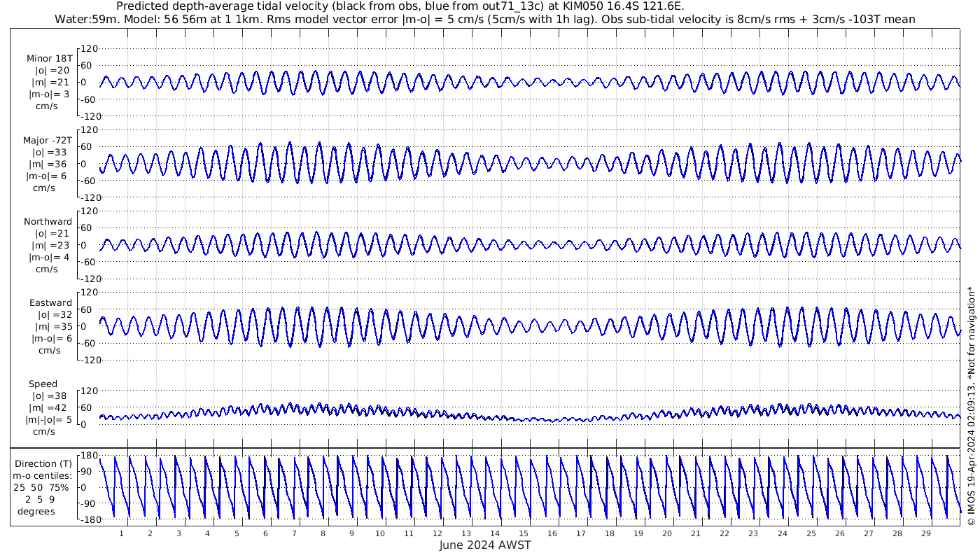
Task: Click the chart title mentioning KIM050 16.4S 121.6E
Action: 400,6
